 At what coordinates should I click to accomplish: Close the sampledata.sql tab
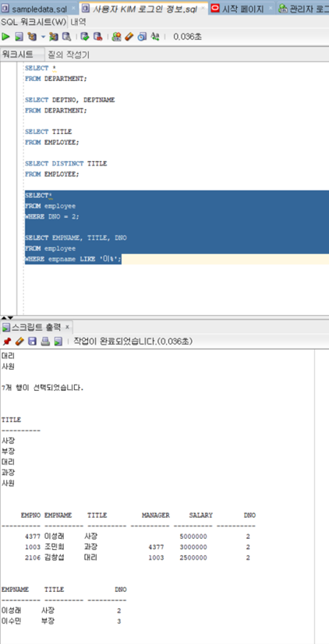[x=73, y=8]
